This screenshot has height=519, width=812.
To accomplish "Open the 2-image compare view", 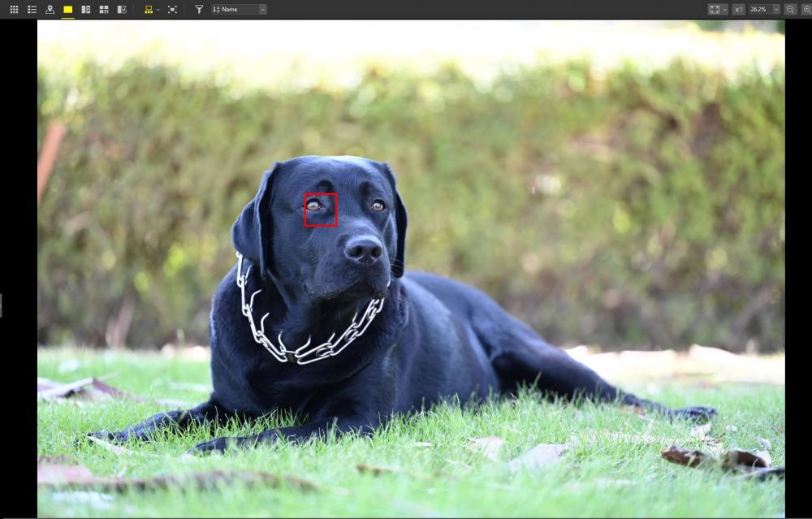I will (x=86, y=9).
